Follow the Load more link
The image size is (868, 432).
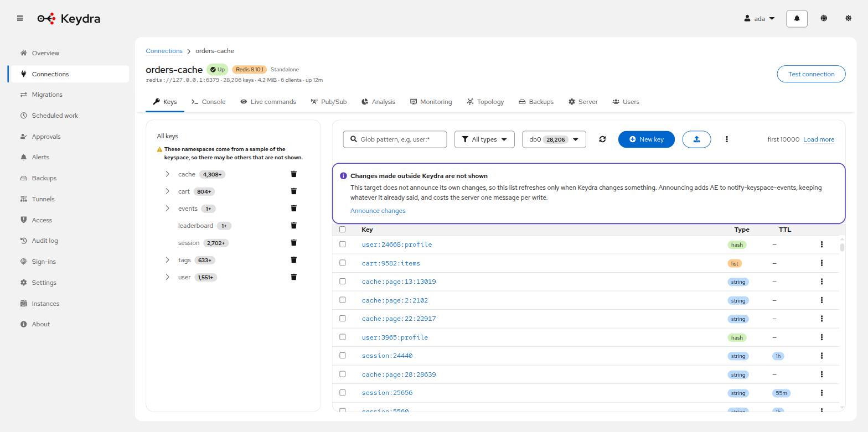tap(819, 139)
